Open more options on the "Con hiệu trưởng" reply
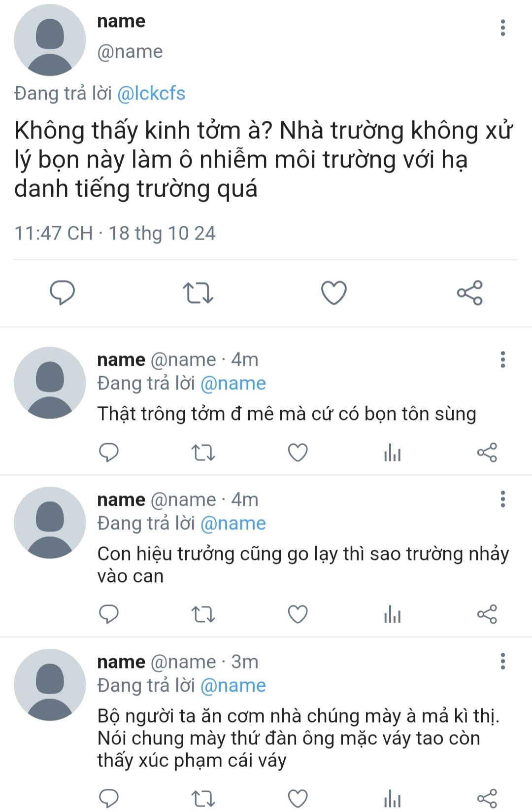 (502, 499)
